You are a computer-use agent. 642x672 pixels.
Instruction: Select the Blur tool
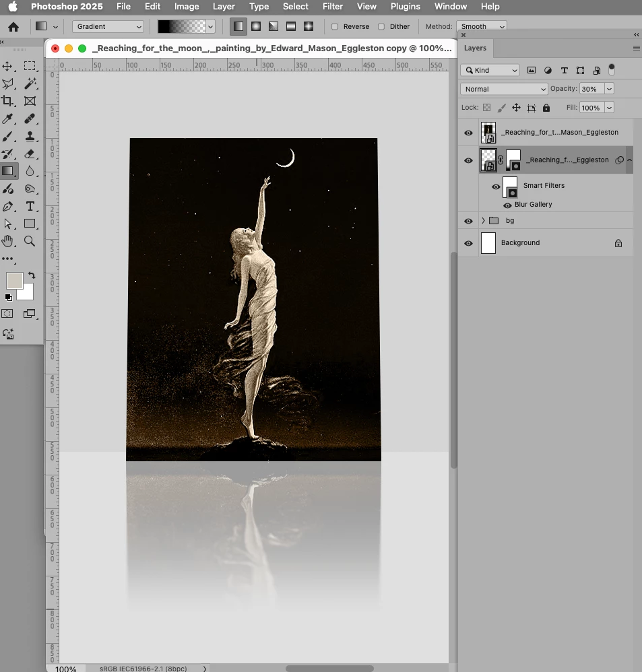click(30, 171)
